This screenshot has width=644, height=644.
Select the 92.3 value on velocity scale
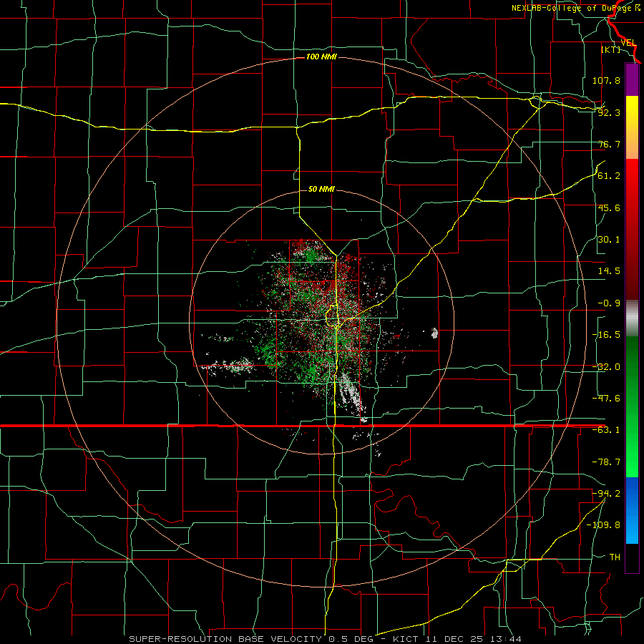pos(609,112)
